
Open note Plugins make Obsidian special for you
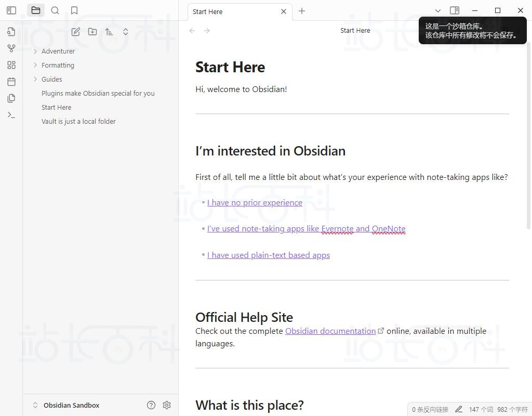point(98,94)
